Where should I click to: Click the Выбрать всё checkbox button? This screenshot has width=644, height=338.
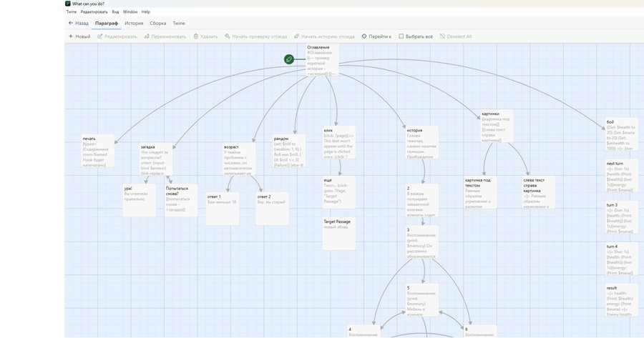tap(416, 36)
